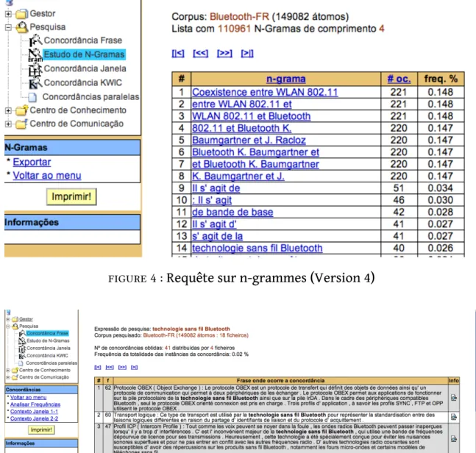Expand Centro de Conhecimento in lower screenshot tree

point(8,370)
